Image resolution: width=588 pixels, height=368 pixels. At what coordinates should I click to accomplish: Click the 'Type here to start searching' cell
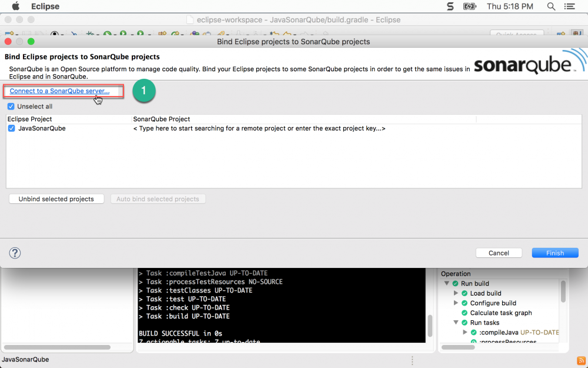(x=259, y=128)
